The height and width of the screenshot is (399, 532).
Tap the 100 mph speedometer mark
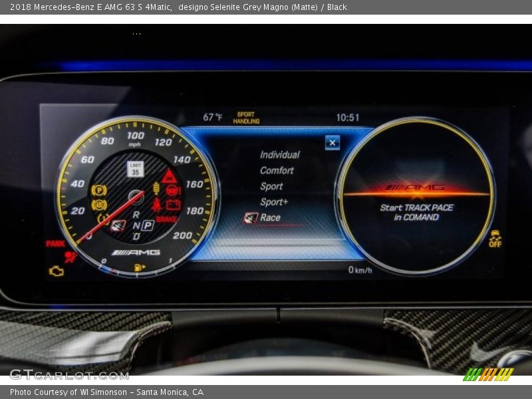(x=136, y=136)
